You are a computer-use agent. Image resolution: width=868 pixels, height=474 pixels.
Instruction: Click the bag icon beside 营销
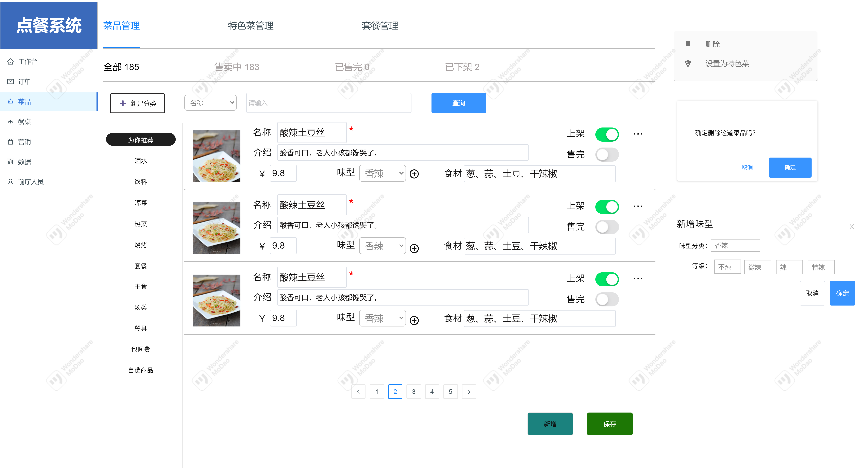[10, 142]
